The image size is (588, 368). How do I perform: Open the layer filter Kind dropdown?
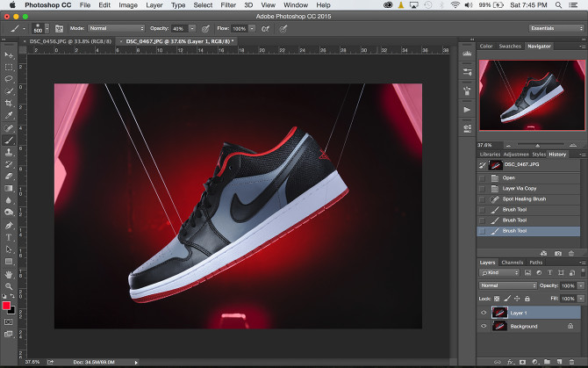pos(499,273)
